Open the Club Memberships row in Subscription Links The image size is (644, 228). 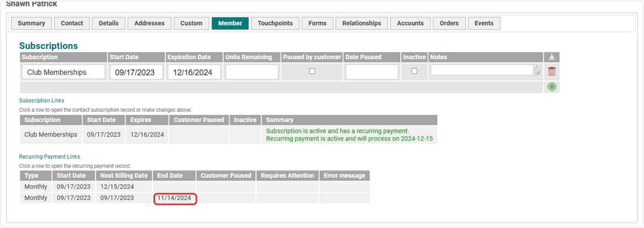click(x=229, y=134)
